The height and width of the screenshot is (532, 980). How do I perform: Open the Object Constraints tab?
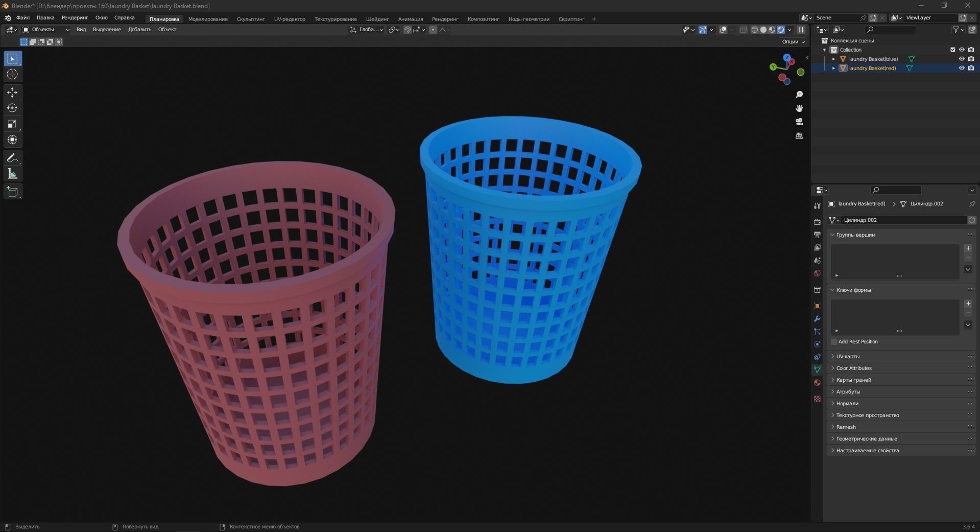pos(817,357)
